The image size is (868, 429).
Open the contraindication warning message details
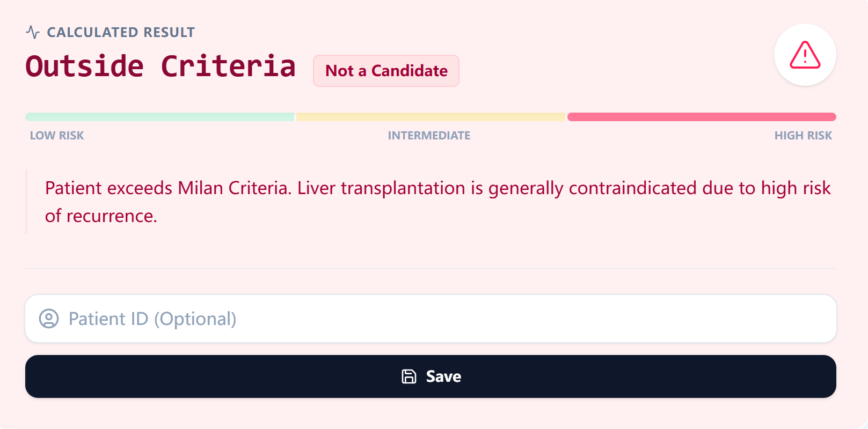429,201
